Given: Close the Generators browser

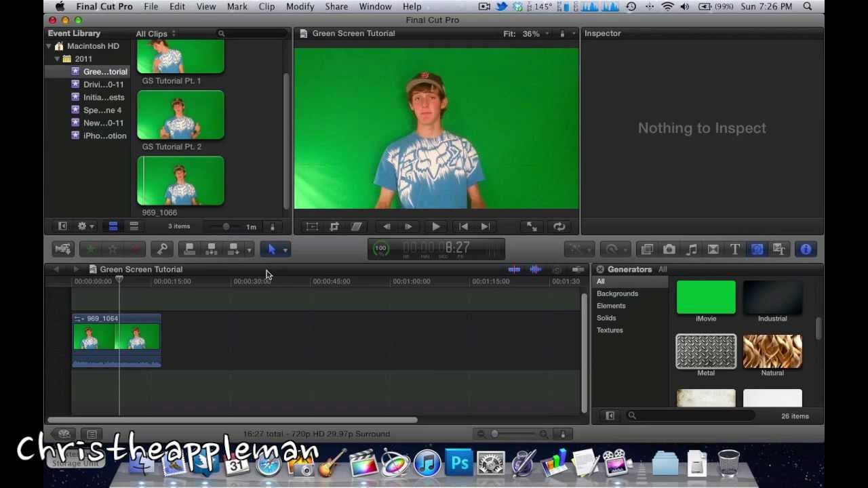Looking at the screenshot, I should 600,270.
